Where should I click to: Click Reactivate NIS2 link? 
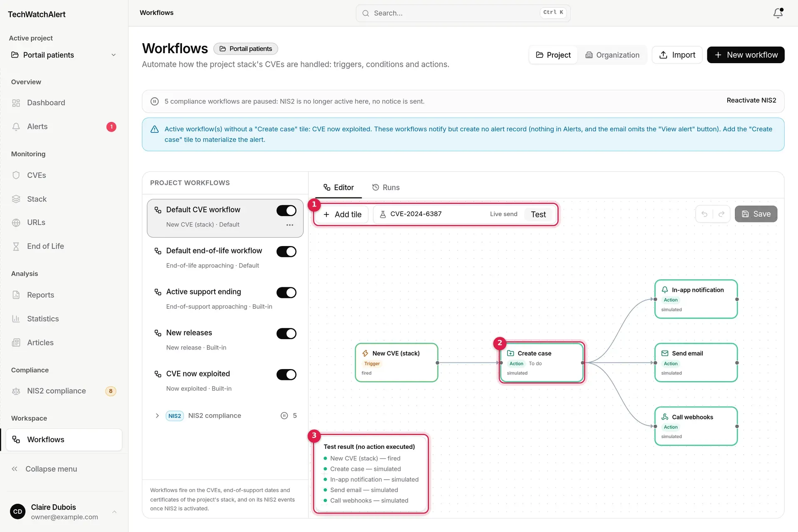[x=751, y=100]
